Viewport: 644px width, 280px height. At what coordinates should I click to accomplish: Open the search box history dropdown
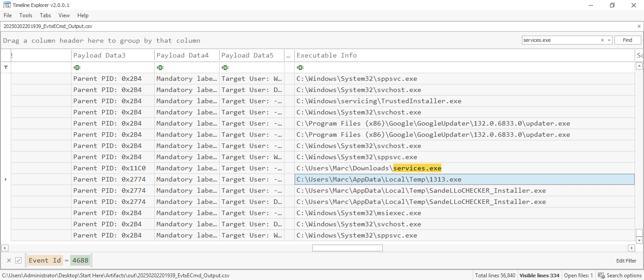pyautogui.click(x=609, y=40)
